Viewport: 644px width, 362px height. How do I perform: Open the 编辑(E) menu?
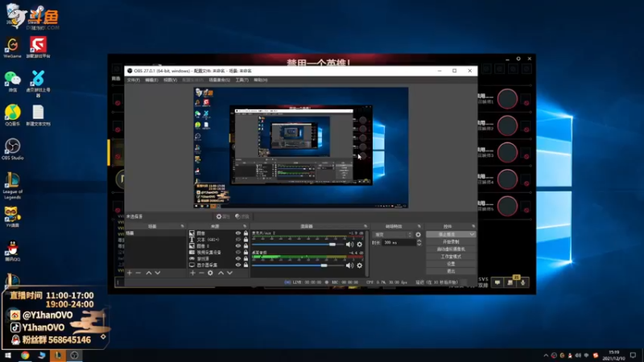click(x=151, y=80)
